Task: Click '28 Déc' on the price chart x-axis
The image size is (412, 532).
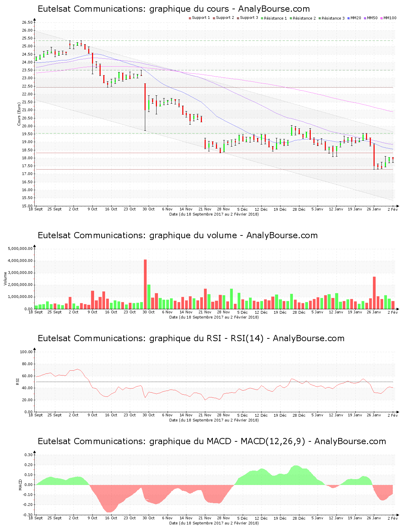Action: (299, 209)
